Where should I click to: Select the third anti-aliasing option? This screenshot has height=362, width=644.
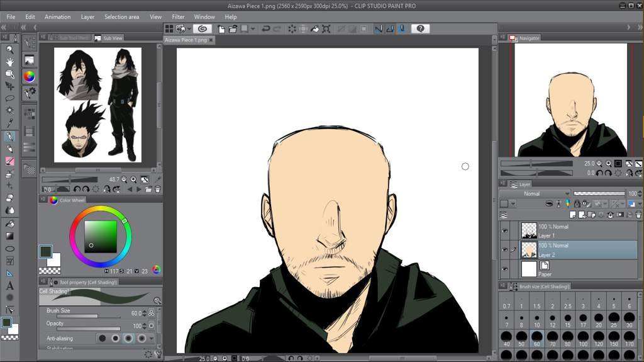coord(128,338)
